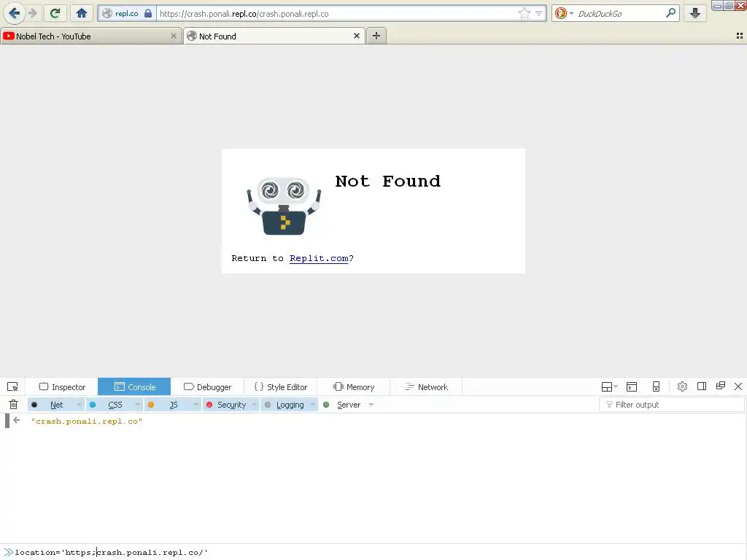The width and height of the screenshot is (747, 560).
Task: Pick an element from the page
Action: tap(12, 386)
